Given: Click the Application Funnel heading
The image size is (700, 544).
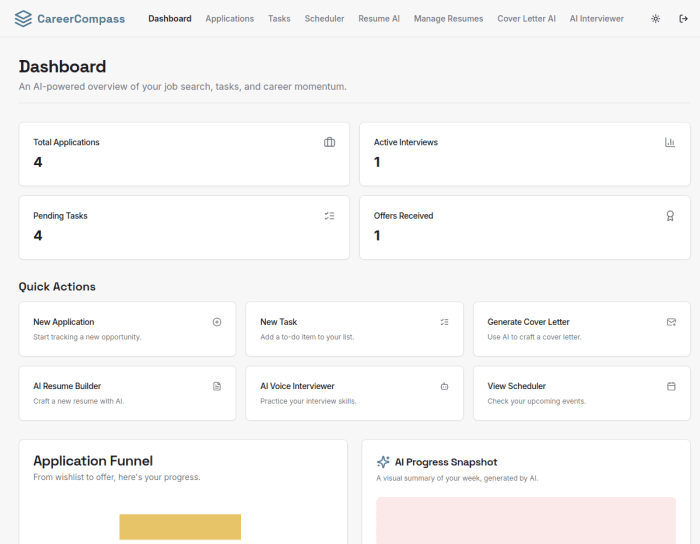Looking at the screenshot, I should (x=93, y=461).
